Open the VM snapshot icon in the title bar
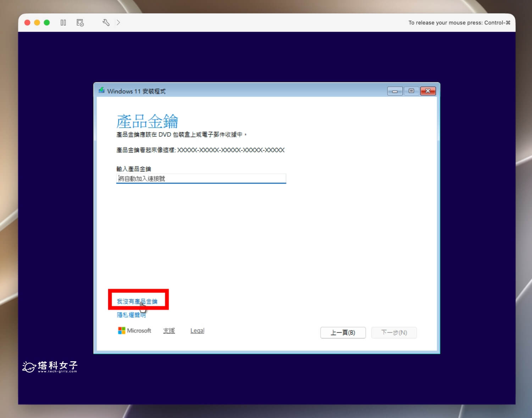The width and height of the screenshot is (532, 418). pyautogui.click(x=80, y=23)
